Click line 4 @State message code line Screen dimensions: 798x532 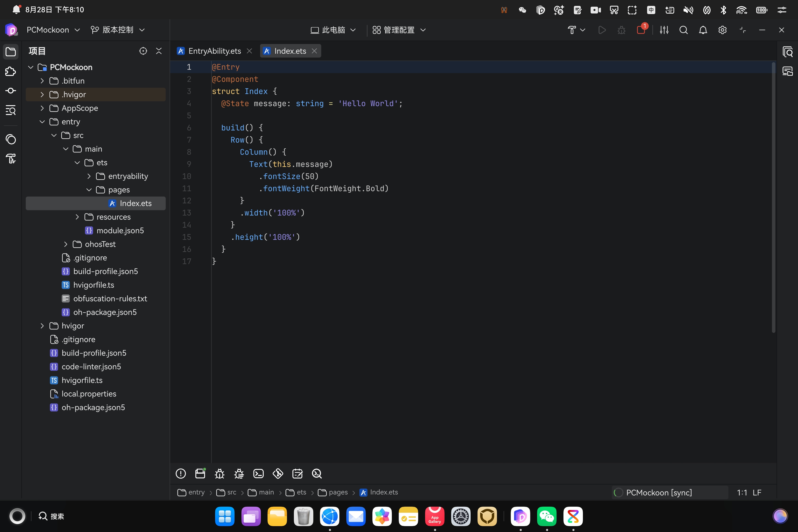pyautogui.click(x=312, y=104)
